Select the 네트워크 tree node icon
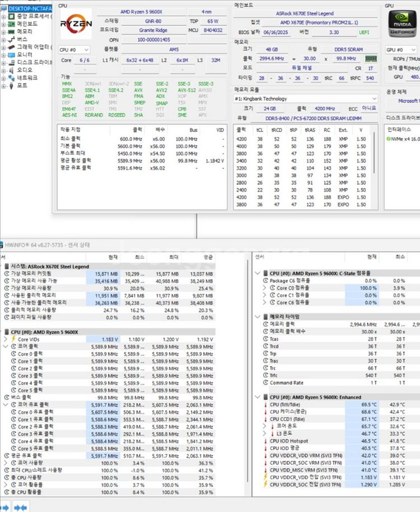The image size is (420, 512). 12,78
